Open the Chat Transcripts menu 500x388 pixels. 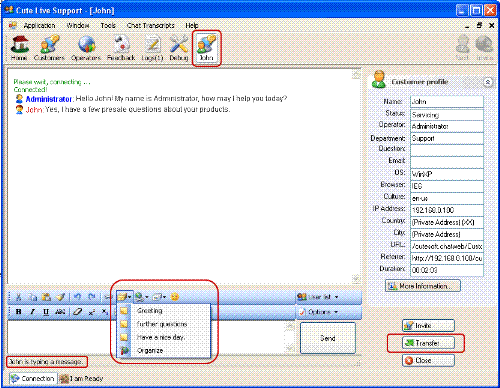[151, 26]
